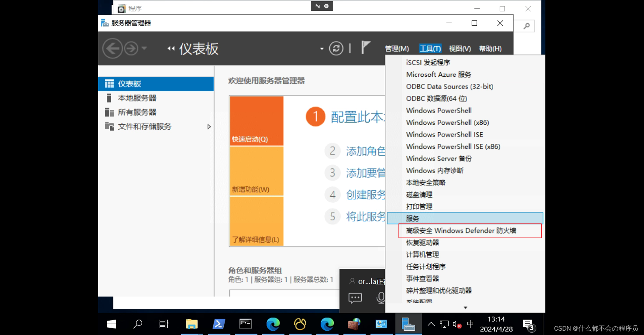The height and width of the screenshot is (335, 644).
Task: Click the 添加角色 link, step 2
Action: pos(365,151)
